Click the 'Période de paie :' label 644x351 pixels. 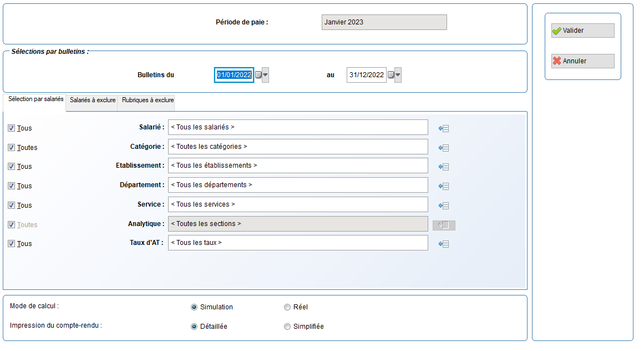coord(242,22)
